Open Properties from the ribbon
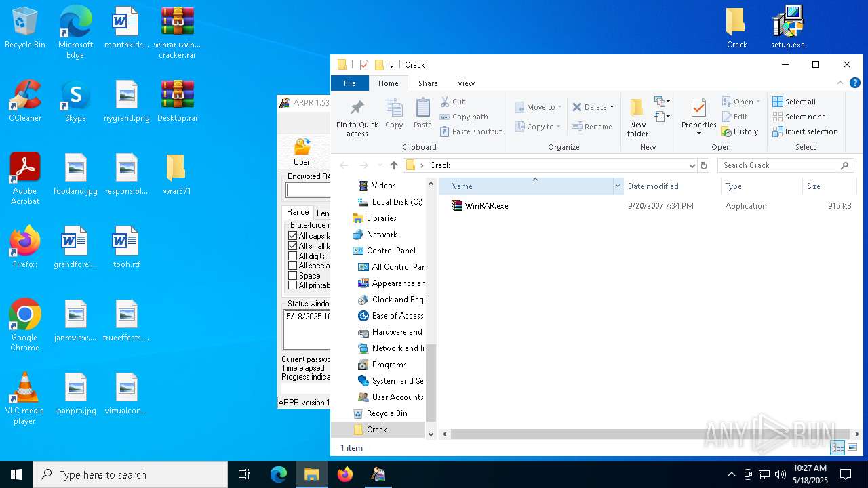Screen dimensions: 868x488 tap(699, 116)
